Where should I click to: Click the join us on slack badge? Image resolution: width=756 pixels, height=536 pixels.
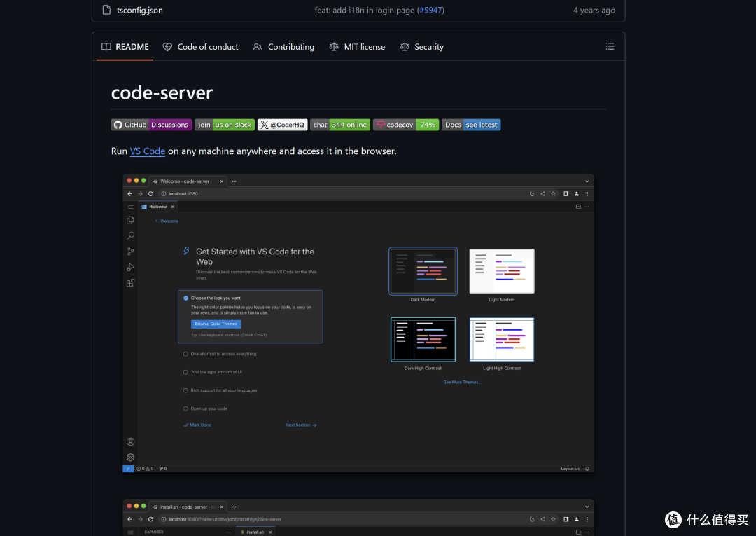coord(225,125)
